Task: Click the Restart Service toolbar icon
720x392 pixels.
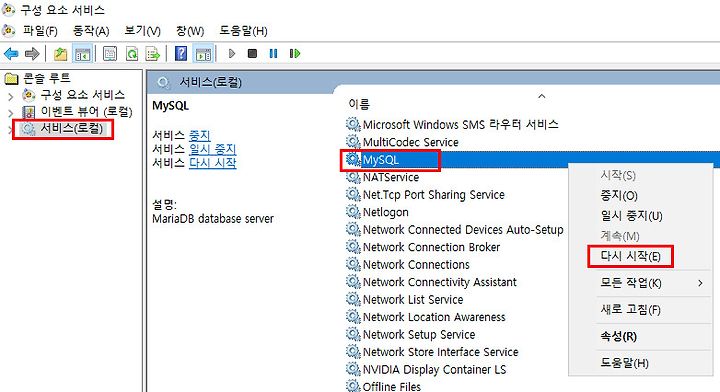Action: point(295,54)
